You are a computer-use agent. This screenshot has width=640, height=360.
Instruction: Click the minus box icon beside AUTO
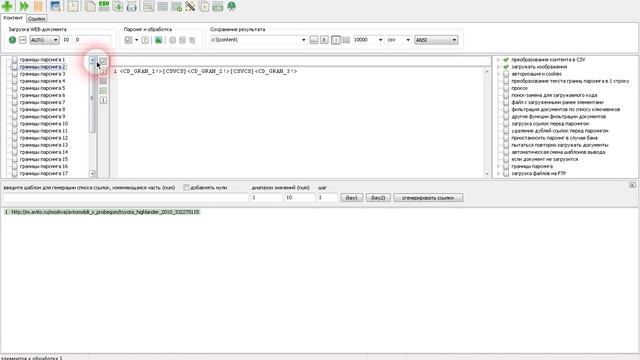[23, 40]
